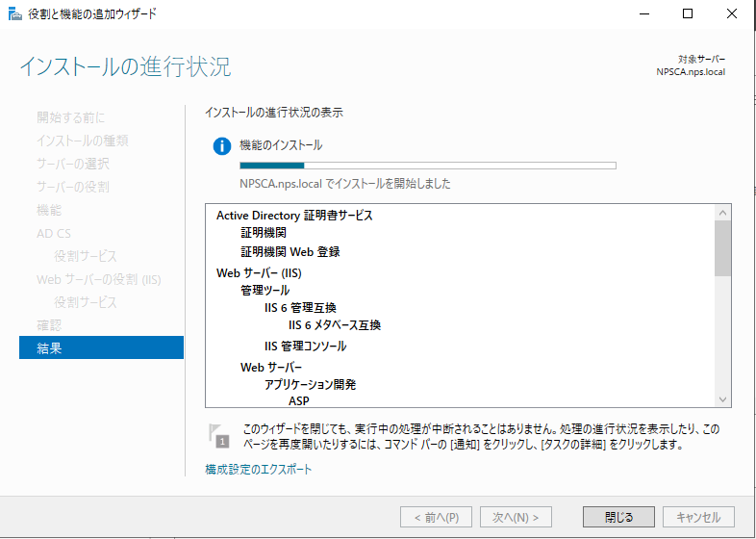Image resolution: width=756 pixels, height=539 pixels.
Task: Click the IIS 6 メタベース互換 row
Action: [x=335, y=325]
